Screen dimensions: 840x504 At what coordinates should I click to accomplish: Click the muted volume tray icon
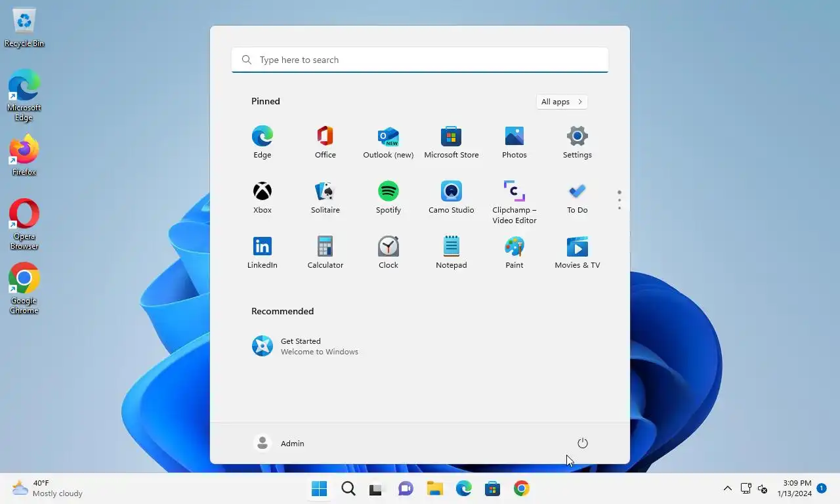763,488
